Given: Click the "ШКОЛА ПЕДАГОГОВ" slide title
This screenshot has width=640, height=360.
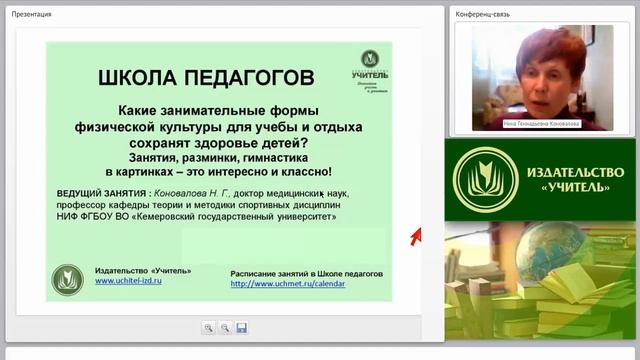Looking at the screenshot, I should (206, 78).
